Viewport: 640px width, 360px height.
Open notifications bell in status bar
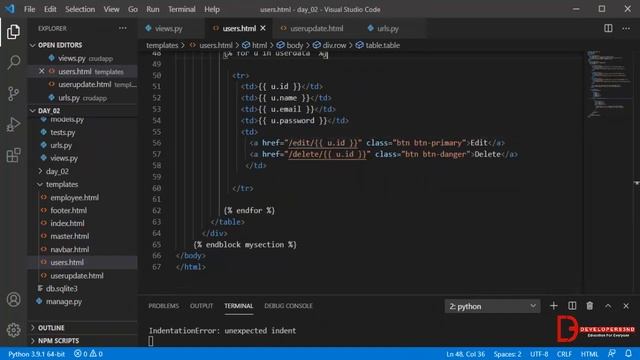coord(629,353)
